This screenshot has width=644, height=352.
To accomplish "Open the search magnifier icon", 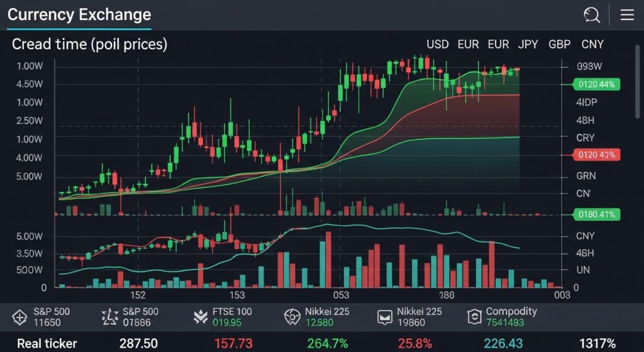I will tap(591, 15).
